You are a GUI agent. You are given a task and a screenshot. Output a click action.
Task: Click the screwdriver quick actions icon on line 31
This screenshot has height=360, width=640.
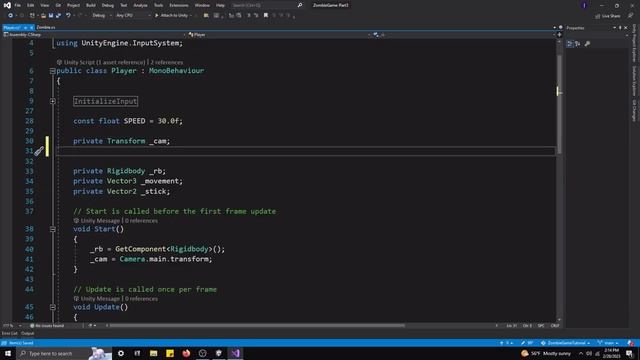(x=38, y=151)
